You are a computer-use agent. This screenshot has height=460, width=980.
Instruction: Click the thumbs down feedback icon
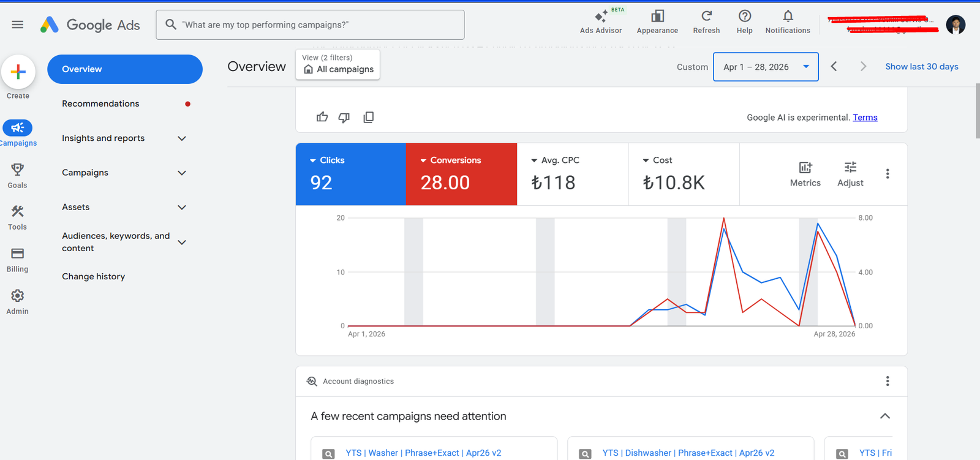344,118
